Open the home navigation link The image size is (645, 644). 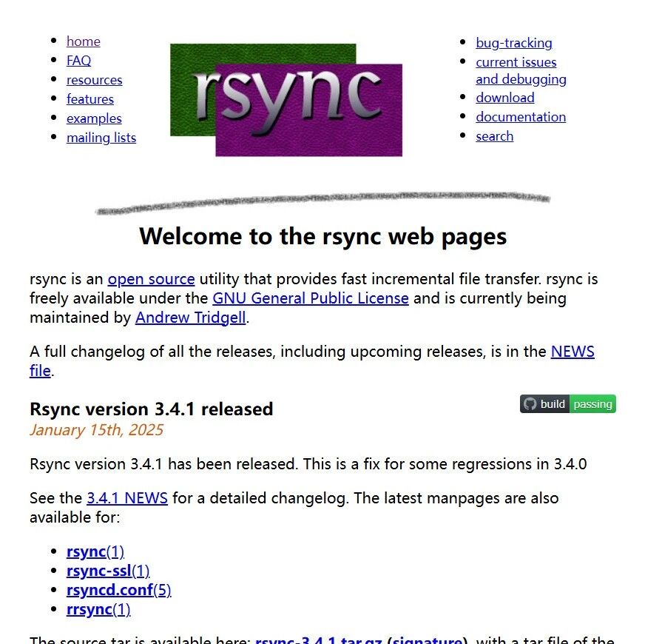[83, 41]
